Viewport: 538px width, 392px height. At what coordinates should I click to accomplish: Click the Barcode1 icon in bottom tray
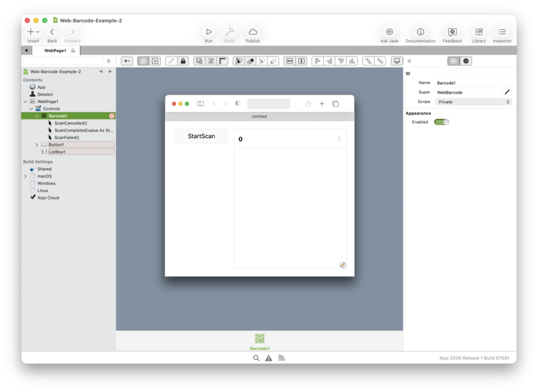point(260,339)
